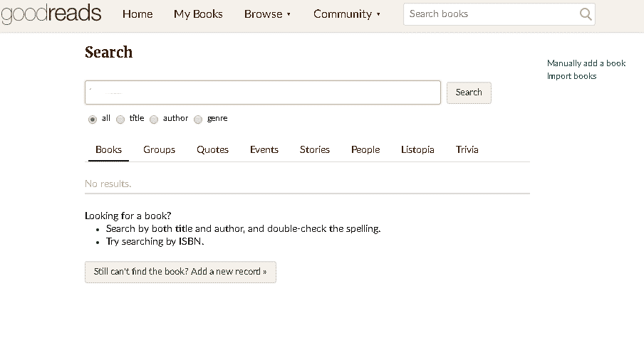Select the "author" radio button
The width and height of the screenshot is (644, 350).
click(x=154, y=120)
